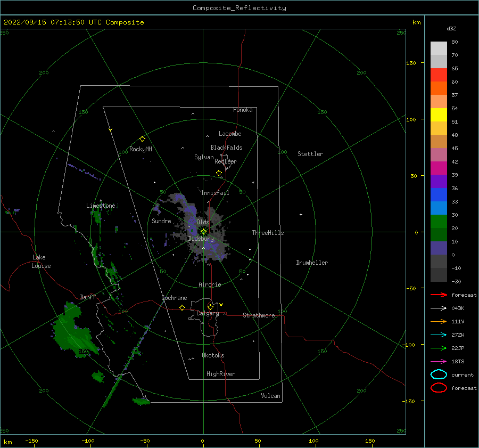The width and height of the screenshot is (479, 448).
Task: Click the yellow diamond marker above Calgary label
Action: 210,307
